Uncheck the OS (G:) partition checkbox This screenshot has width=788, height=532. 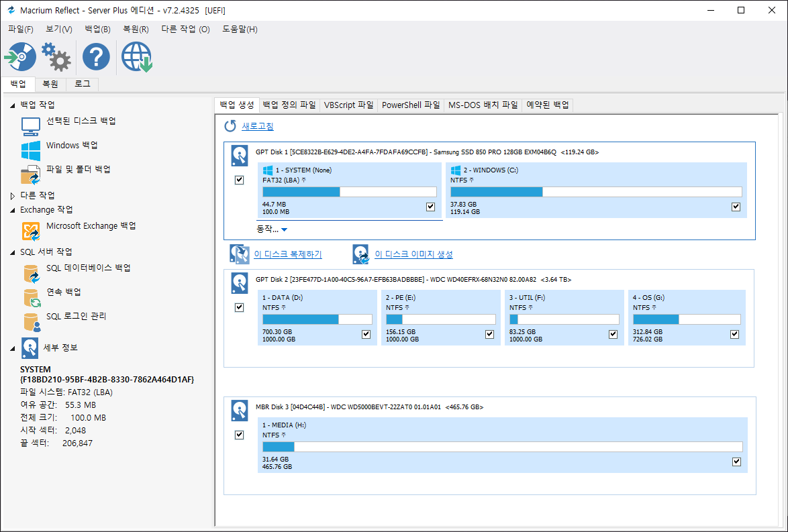click(735, 334)
